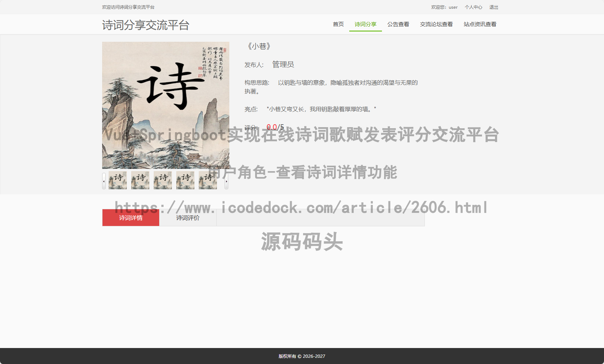The width and height of the screenshot is (604, 364).
Task: Click 退出 to log out
Action: (x=494, y=7)
